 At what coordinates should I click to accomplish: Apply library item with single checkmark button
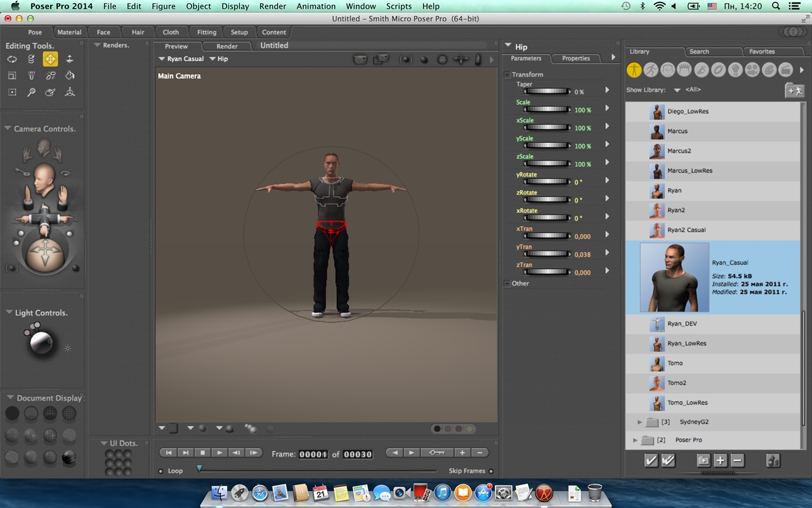pyautogui.click(x=651, y=461)
